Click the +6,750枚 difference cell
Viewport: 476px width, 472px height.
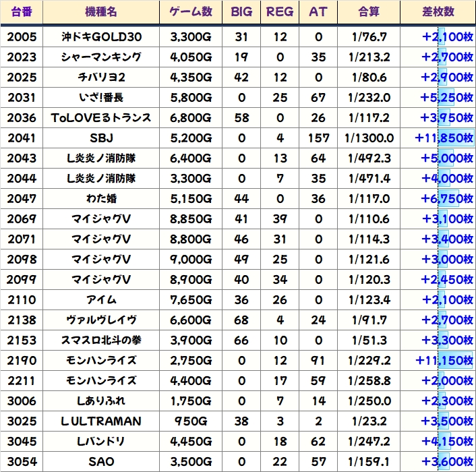coord(438,199)
